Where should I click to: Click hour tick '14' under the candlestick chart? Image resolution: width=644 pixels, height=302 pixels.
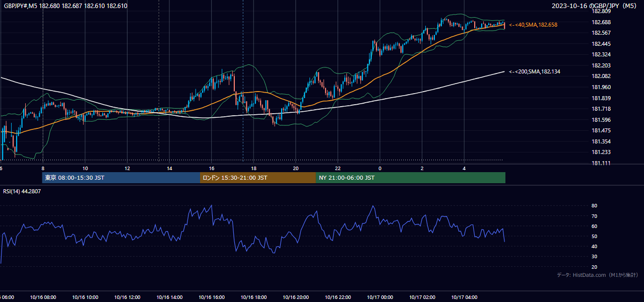pos(169,168)
